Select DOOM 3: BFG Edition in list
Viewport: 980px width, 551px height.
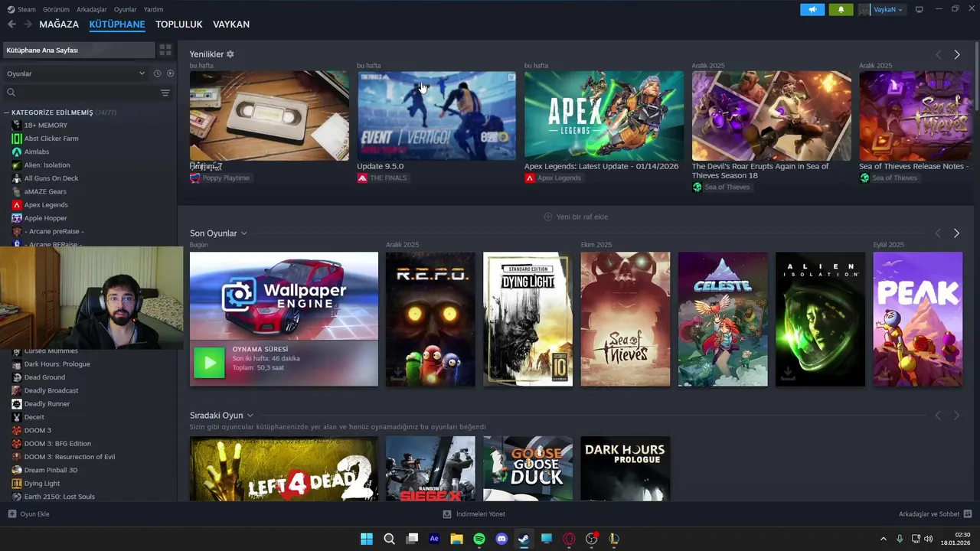coord(57,444)
